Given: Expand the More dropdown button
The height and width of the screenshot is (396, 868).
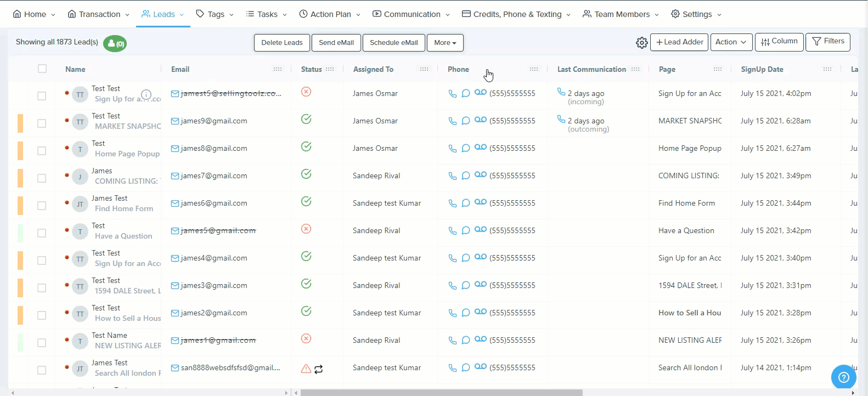Looking at the screenshot, I should 444,43.
